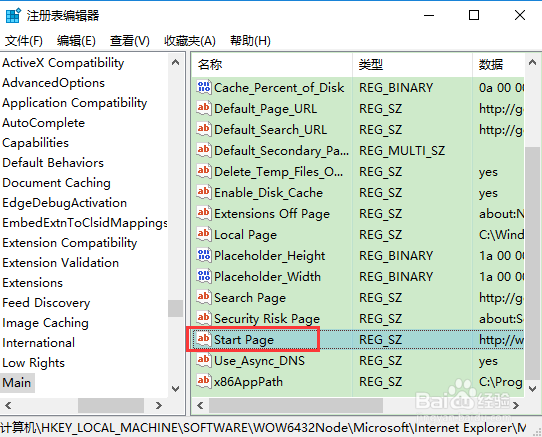Click the Placeholder_Width binary icon

click(204, 276)
